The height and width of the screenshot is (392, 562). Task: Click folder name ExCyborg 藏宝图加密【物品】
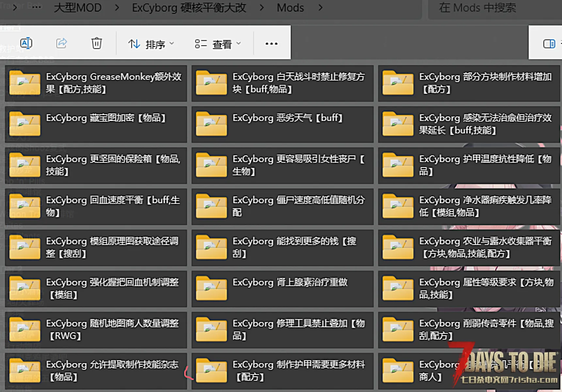(x=106, y=118)
